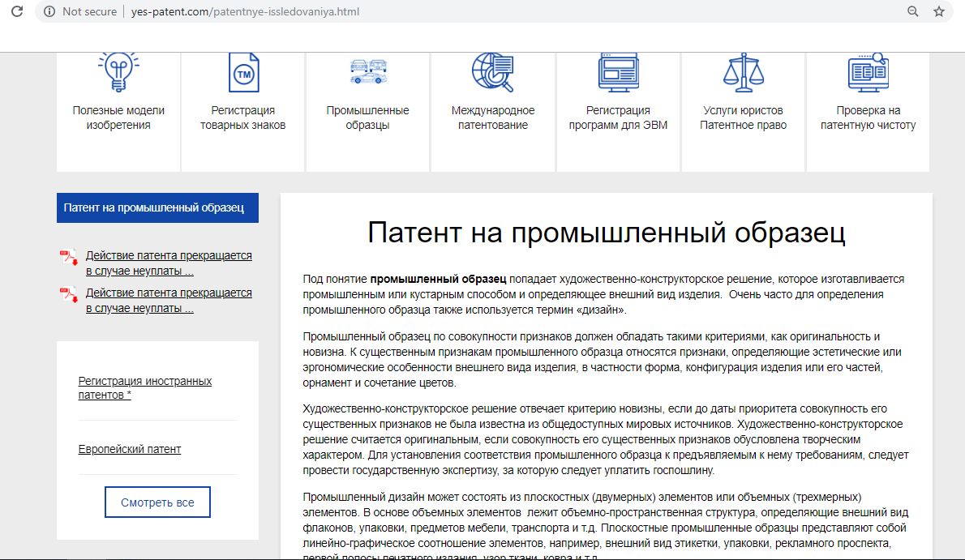The width and height of the screenshot is (965, 560).
Task: Click the Смотреть все button
Action: pyautogui.click(x=157, y=502)
